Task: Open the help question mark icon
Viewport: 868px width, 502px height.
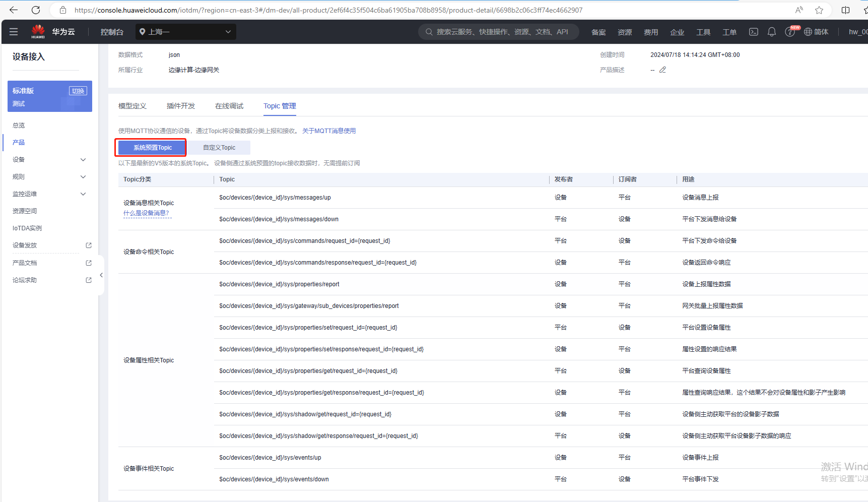Action: click(789, 32)
